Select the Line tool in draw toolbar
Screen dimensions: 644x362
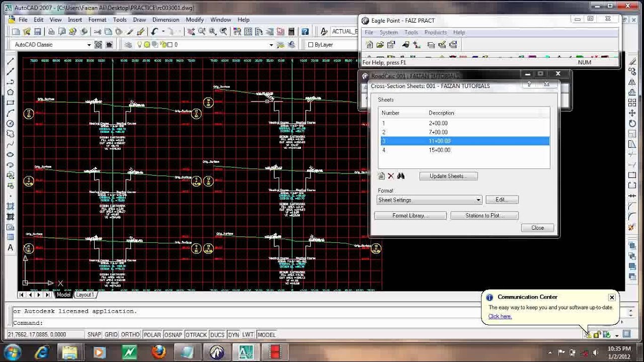tap(10, 61)
